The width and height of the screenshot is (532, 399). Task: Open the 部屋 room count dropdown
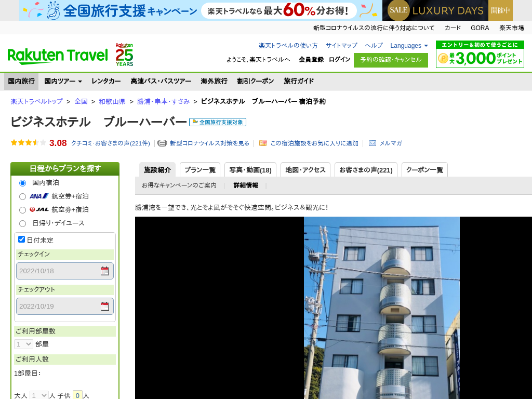[x=23, y=344]
